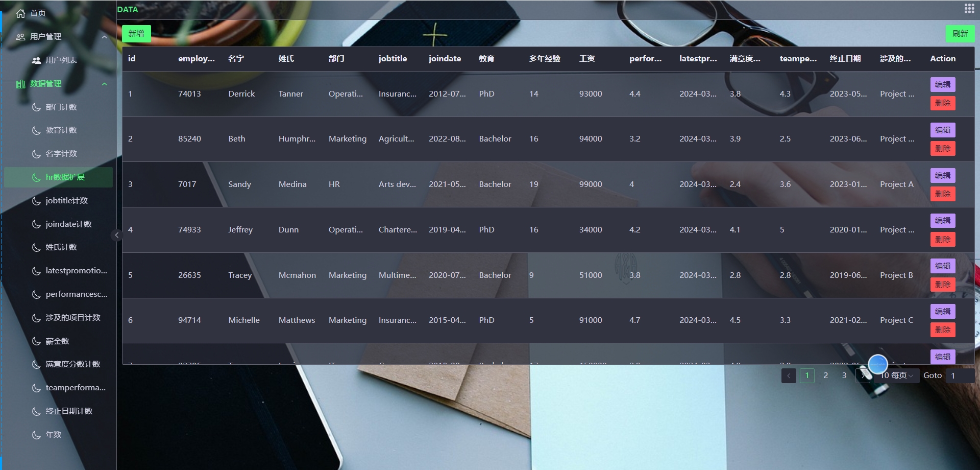This screenshot has height=470, width=980.
Task: Delete row 3 Sandy Medina with 删除
Action: pos(943,194)
